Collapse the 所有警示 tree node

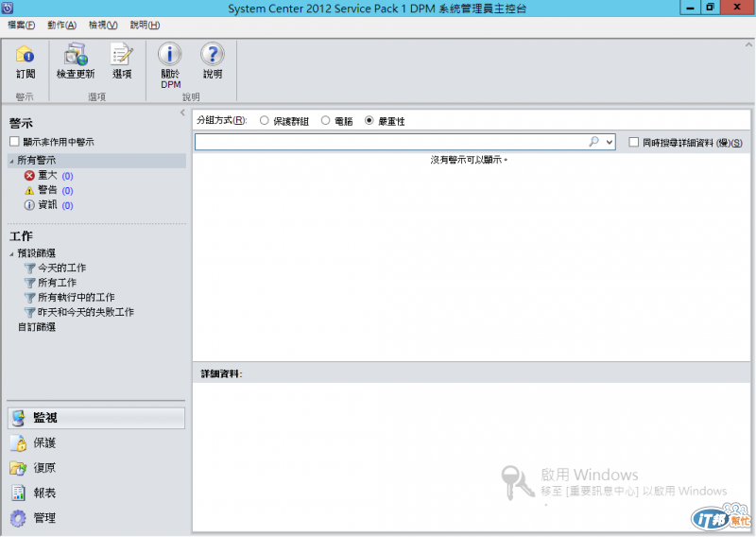11,161
